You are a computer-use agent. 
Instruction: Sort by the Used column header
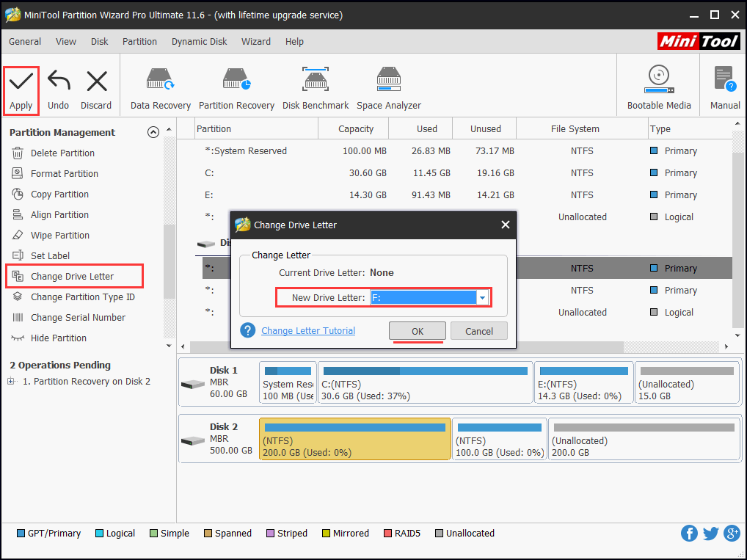pyautogui.click(x=420, y=128)
